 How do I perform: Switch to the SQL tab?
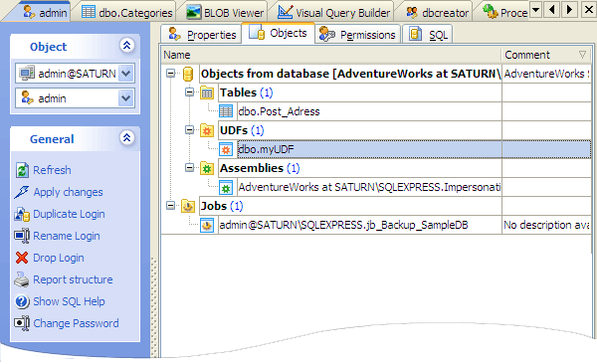click(428, 34)
